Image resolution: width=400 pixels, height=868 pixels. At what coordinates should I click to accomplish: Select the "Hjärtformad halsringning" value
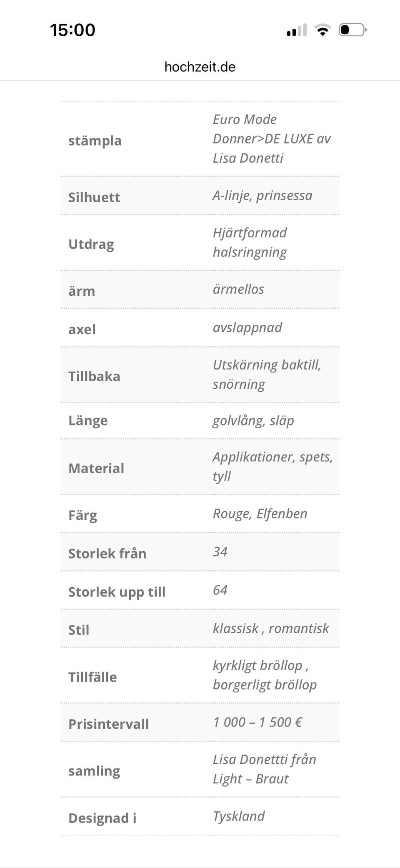(x=250, y=242)
